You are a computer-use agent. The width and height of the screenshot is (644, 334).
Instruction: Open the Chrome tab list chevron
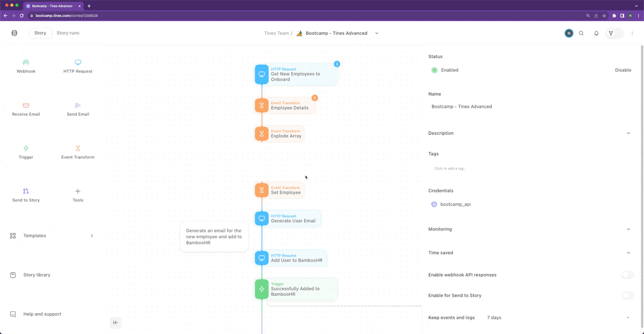(x=636, y=6)
